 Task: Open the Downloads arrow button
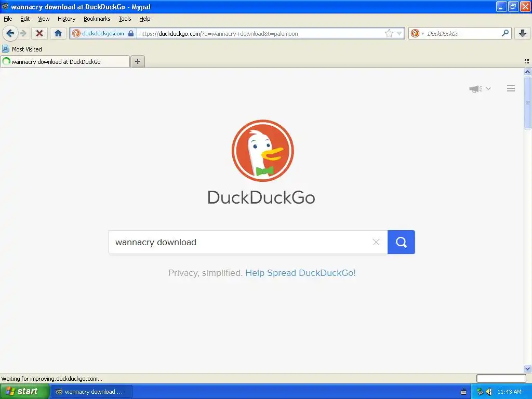523,33
